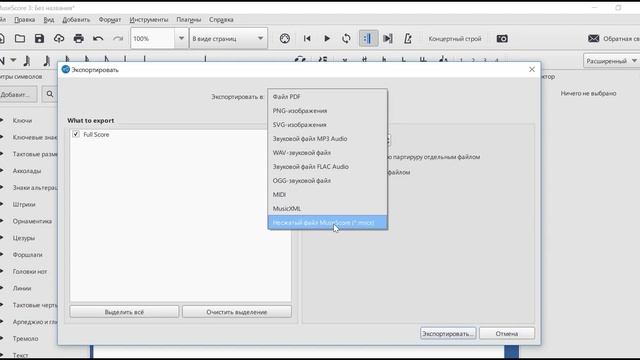Upload the score online with the cloud icon
This screenshot has width=640, height=360.
(x=59, y=38)
